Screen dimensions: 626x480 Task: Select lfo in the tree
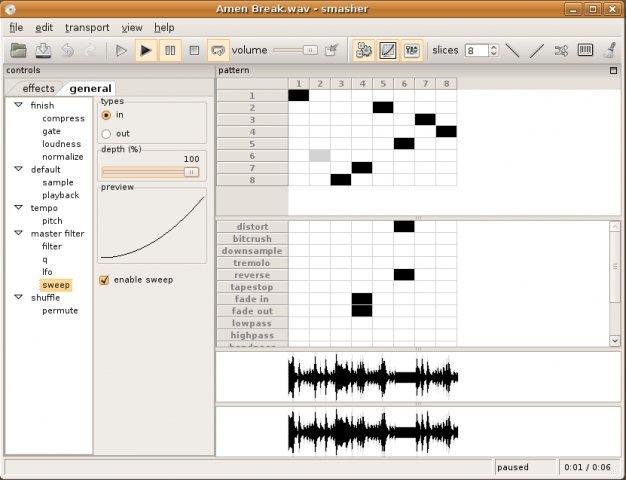(47, 272)
